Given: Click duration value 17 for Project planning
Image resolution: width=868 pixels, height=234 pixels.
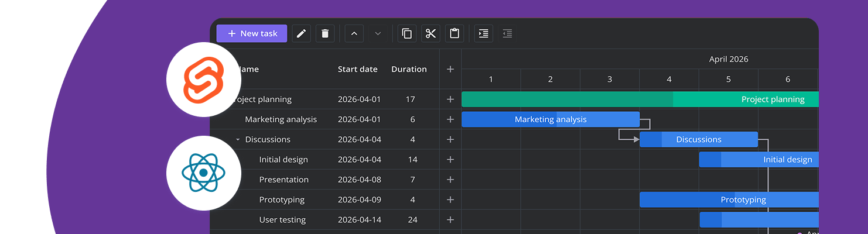Looking at the screenshot, I should click(410, 99).
